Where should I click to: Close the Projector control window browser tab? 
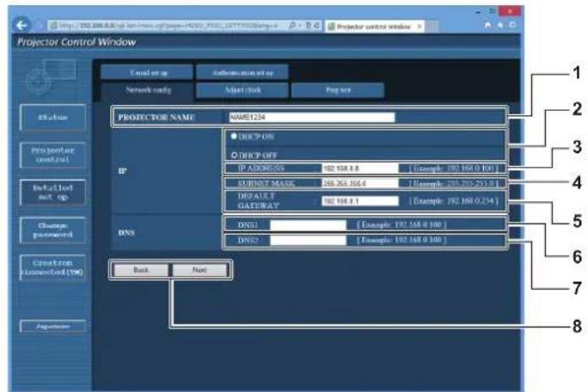point(420,27)
